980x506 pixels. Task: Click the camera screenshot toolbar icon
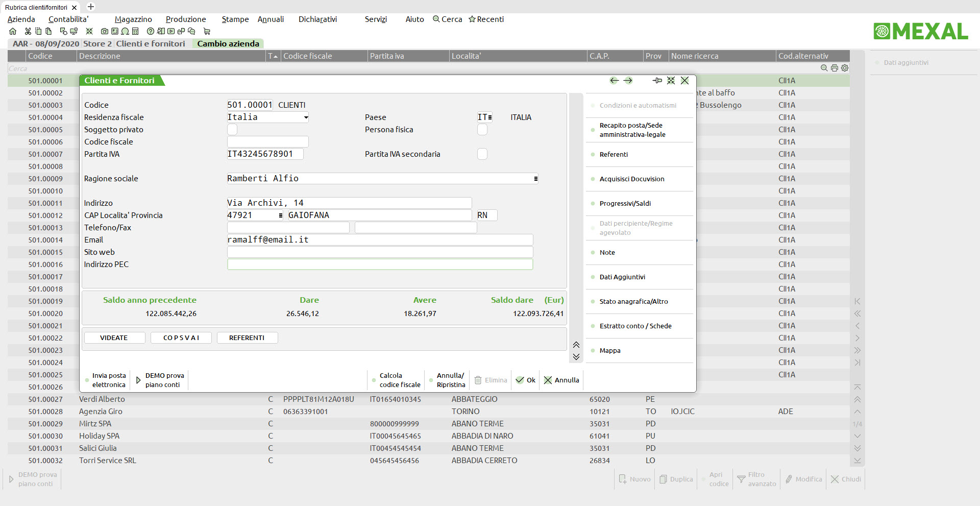click(x=105, y=31)
